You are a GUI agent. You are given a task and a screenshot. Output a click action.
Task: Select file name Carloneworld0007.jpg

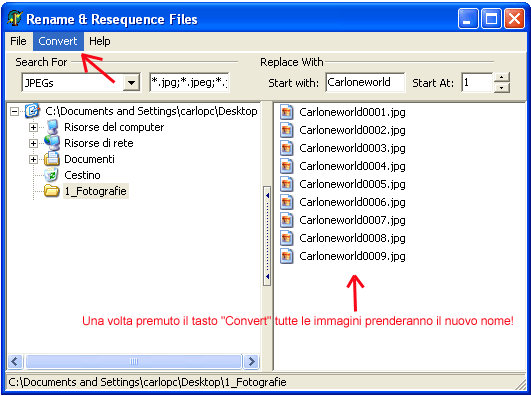[x=352, y=220]
